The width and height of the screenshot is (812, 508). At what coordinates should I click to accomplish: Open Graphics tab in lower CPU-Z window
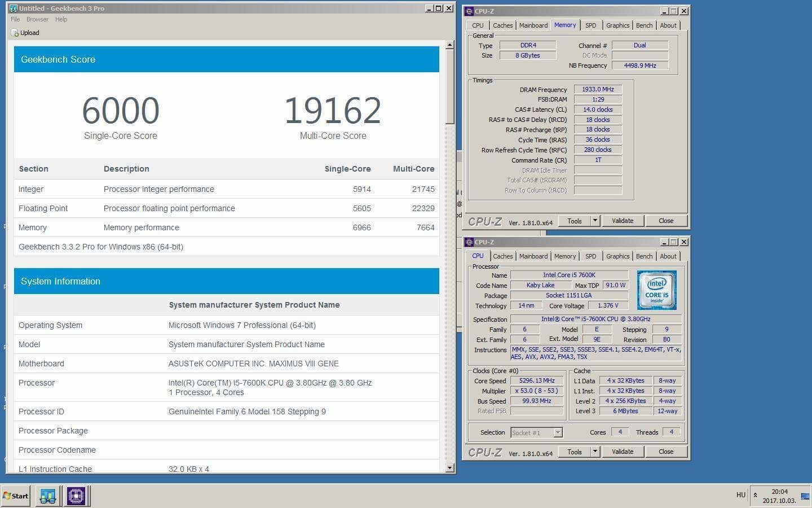pos(617,256)
